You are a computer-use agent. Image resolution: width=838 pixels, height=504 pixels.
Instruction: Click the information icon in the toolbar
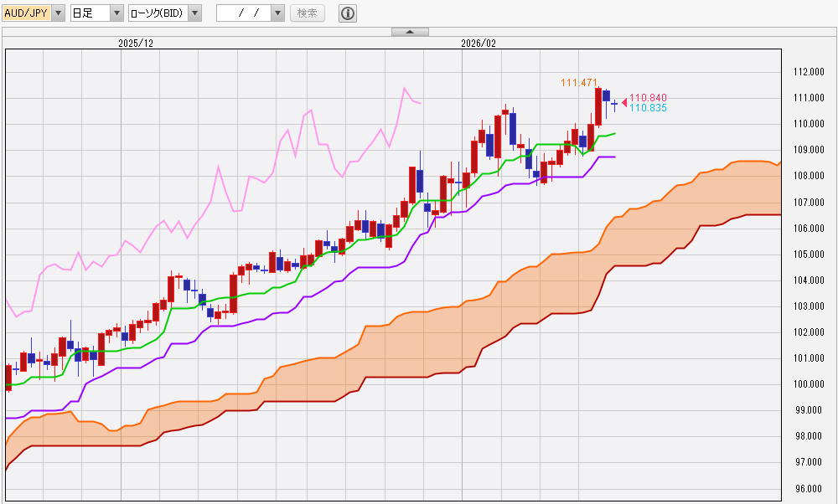coord(348,13)
